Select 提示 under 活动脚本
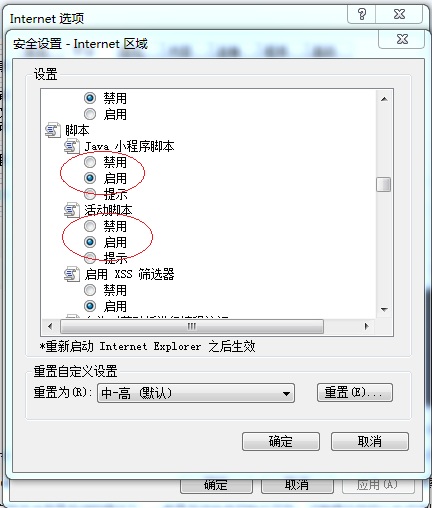 (90, 257)
